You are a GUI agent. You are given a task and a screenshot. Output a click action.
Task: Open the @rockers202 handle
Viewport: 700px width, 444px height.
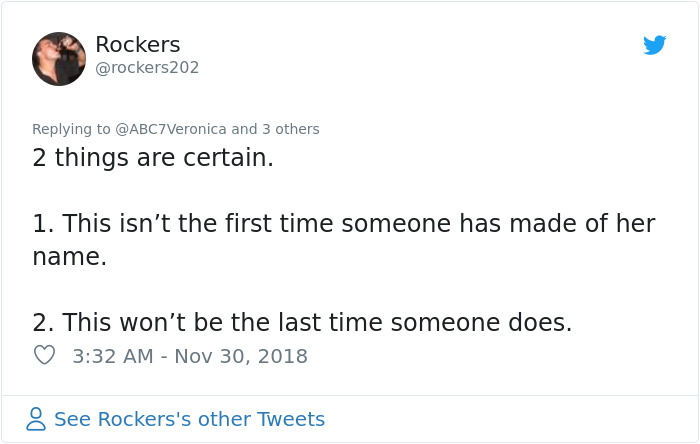coord(147,68)
